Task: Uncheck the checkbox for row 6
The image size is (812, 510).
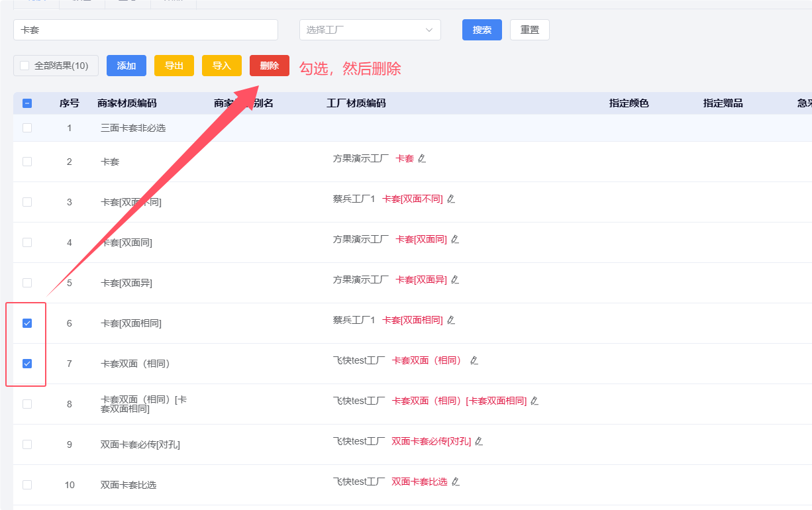Action: coord(27,323)
